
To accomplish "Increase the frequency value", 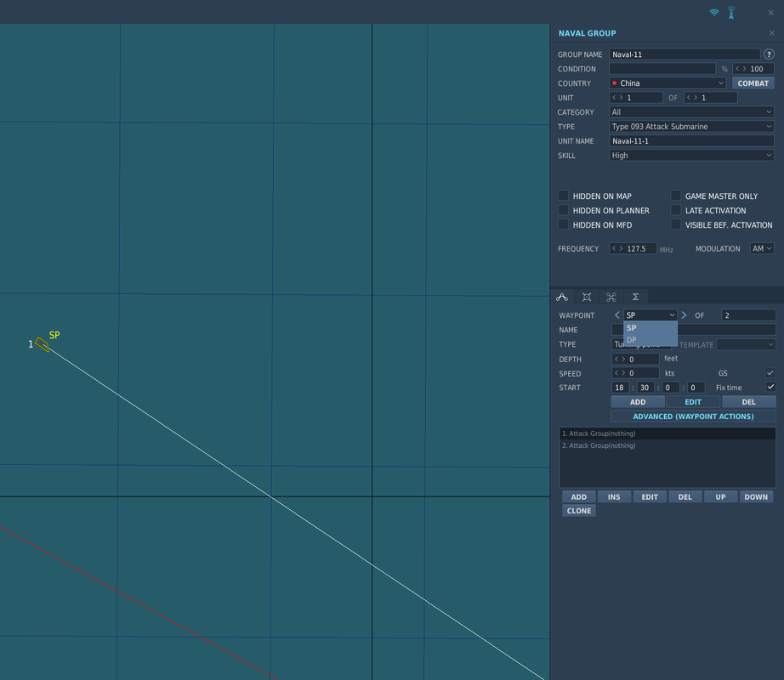I will click(622, 248).
